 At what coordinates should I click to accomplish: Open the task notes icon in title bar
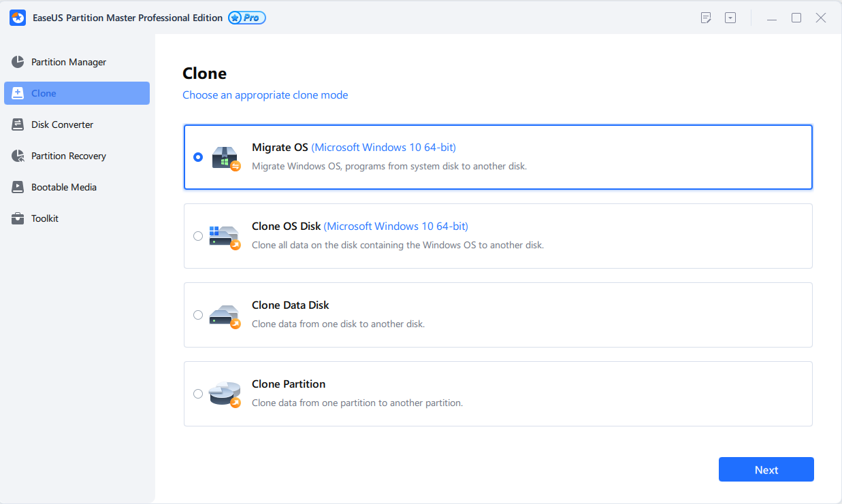706,18
